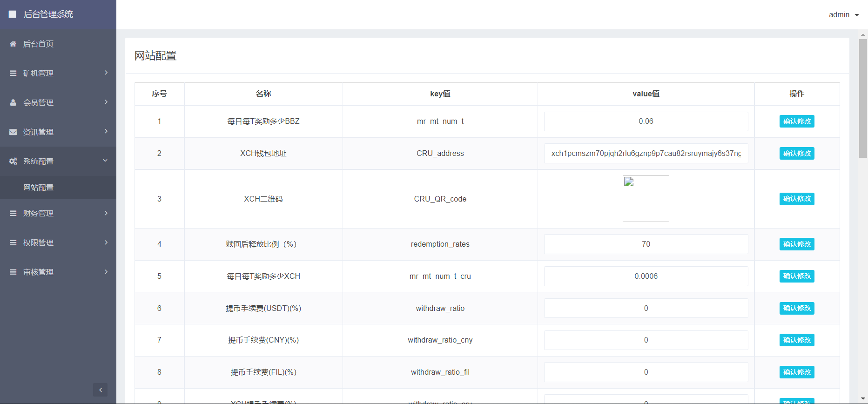Click the page vertical scrollbar thumb

click(x=863, y=98)
